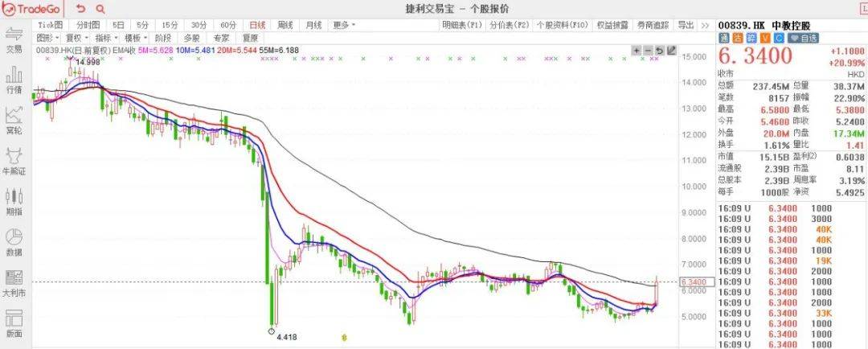Expand the 更多 more periods dropdown
868x349 pixels.
(x=344, y=25)
